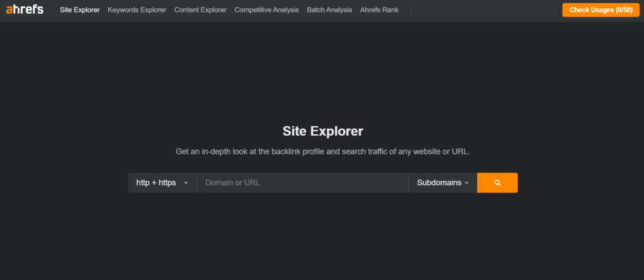The width and height of the screenshot is (644, 280).
Task: Select Competitive Analysis menu item
Action: tap(267, 10)
